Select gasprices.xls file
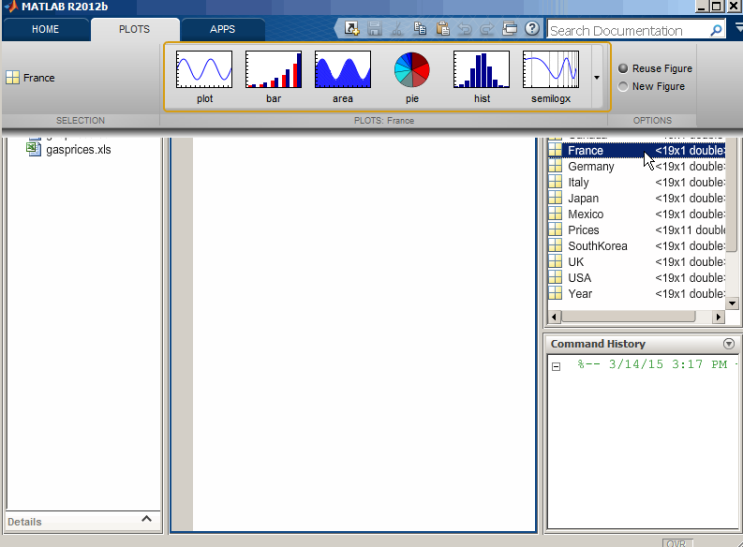Image resolution: width=743 pixels, height=547 pixels. point(69,149)
